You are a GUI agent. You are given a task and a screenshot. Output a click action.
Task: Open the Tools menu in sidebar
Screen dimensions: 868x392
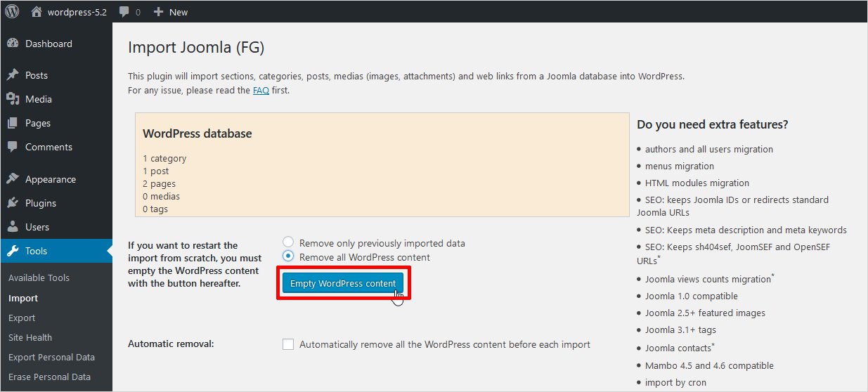pyautogui.click(x=36, y=251)
